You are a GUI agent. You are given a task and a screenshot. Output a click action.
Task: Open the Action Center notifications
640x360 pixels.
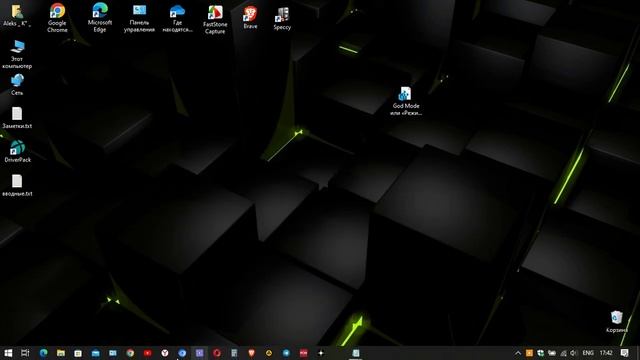(x=624, y=353)
